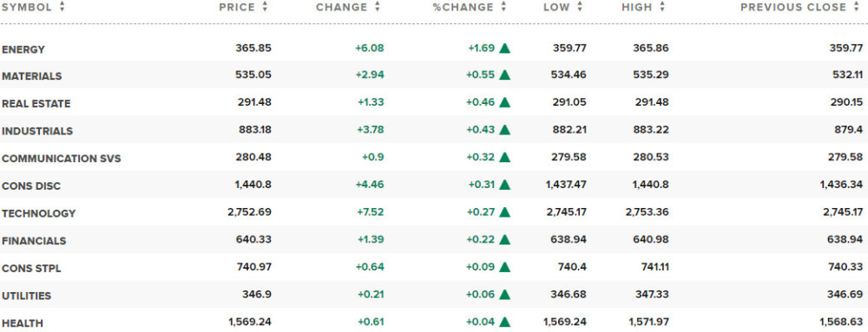868x332 pixels.
Task: Open the INDUSTRIALS sector page
Action: [x=37, y=132]
